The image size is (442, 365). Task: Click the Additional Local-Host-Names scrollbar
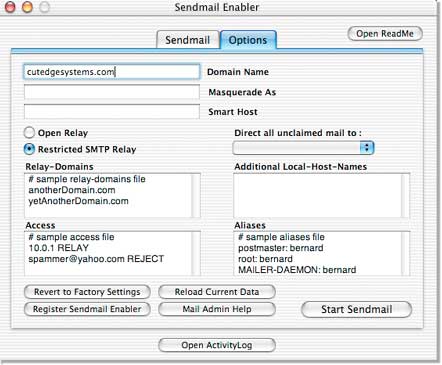point(406,195)
